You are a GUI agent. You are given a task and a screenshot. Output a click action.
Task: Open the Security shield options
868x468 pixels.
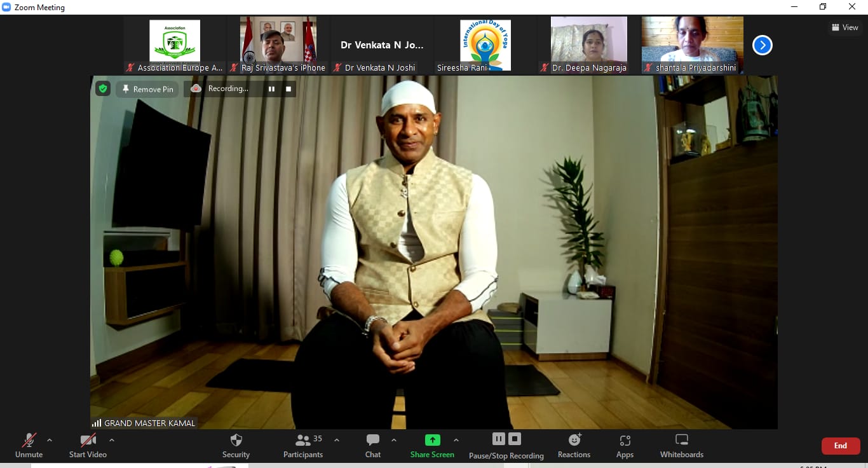pos(236,445)
